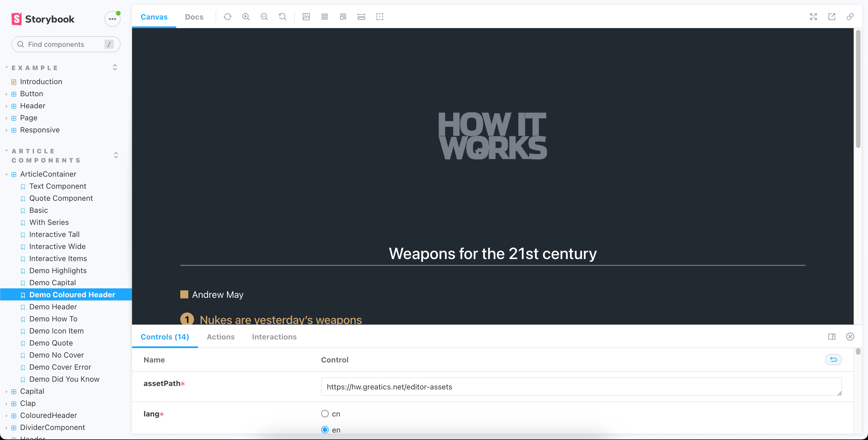Collapse the EXAMPLE section
868x440 pixels.
tap(34, 68)
